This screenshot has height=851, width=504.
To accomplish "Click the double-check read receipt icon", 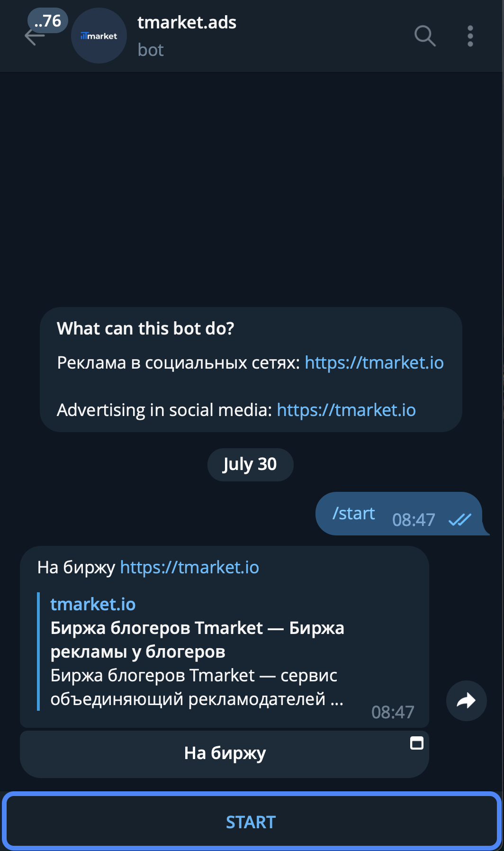I will point(459,520).
